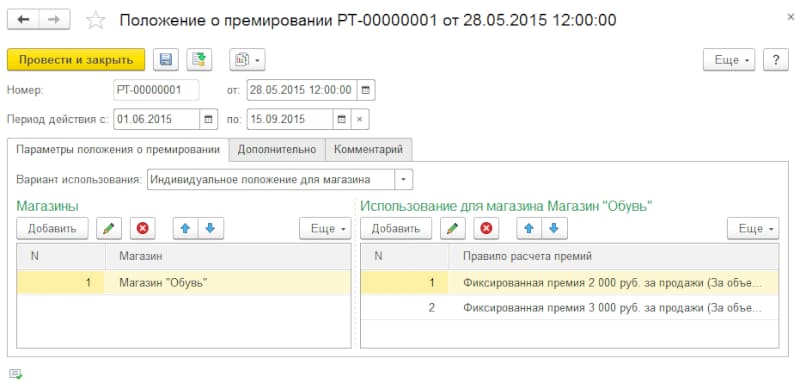The image size is (800, 383).
Task: Move bonus rule up with blue up arrow
Action: click(529, 228)
